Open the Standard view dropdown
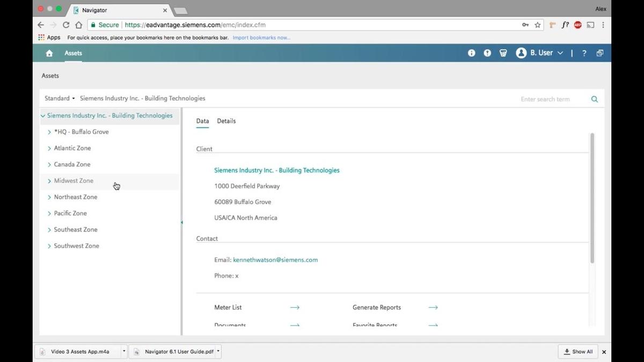 (60, 98)
